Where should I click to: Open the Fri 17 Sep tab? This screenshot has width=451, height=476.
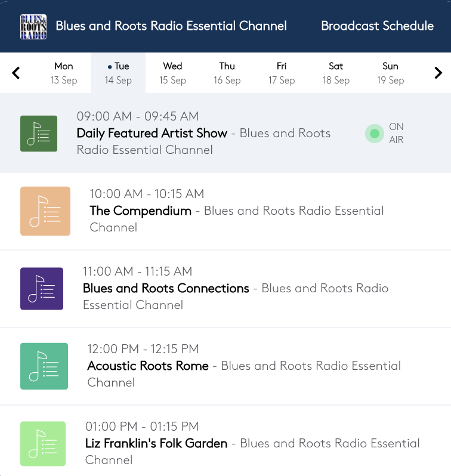click(282, 73)
